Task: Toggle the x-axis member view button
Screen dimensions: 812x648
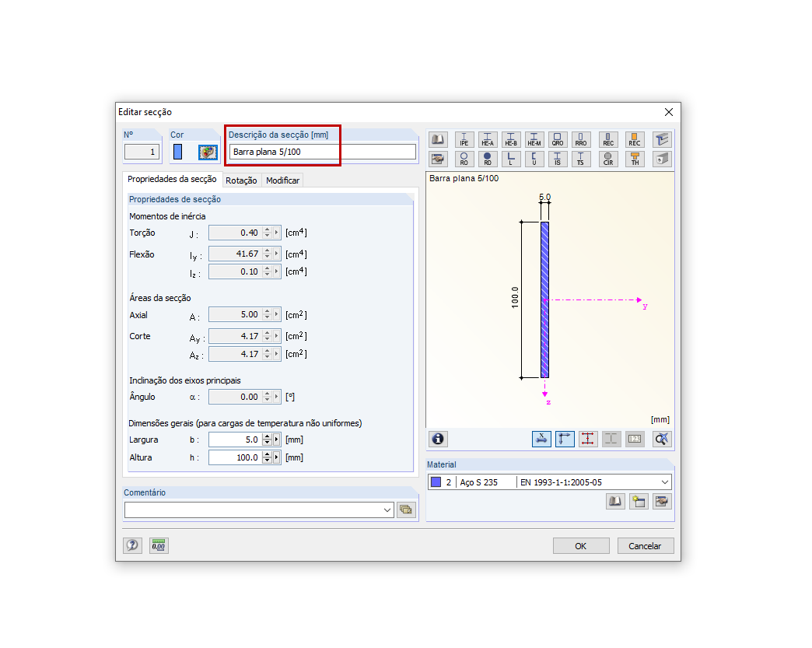Action: point(541,439)
